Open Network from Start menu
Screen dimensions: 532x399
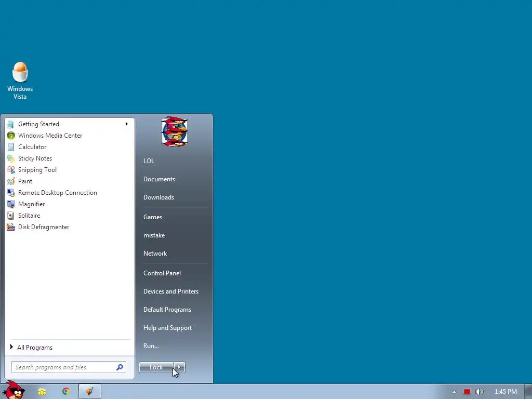tap(155, 254)
